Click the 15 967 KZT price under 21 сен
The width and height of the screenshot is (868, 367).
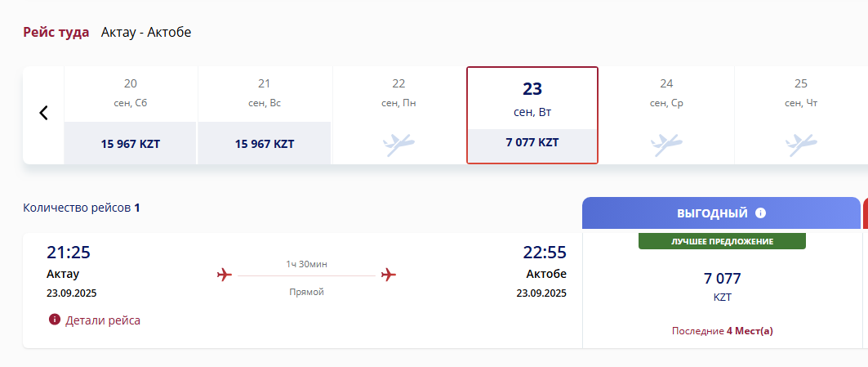tap(265, 144)
